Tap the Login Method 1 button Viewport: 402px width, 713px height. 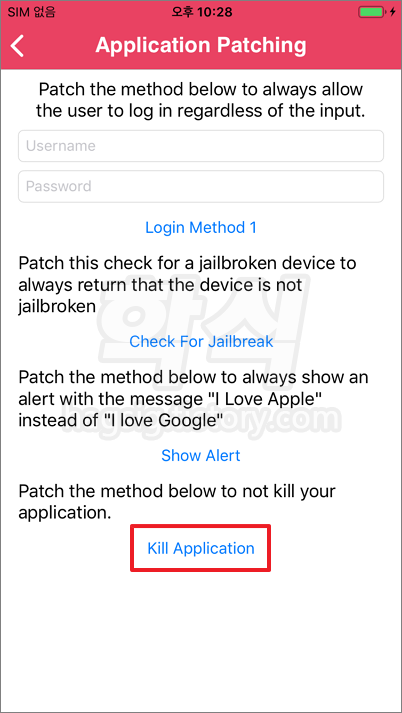coord(201,227)
